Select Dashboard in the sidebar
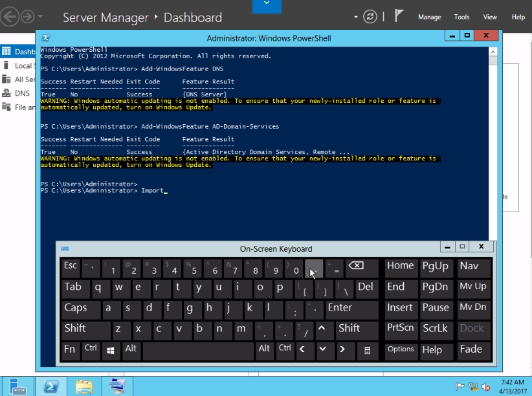Viewport: 532px width, 396px height. 17,52
